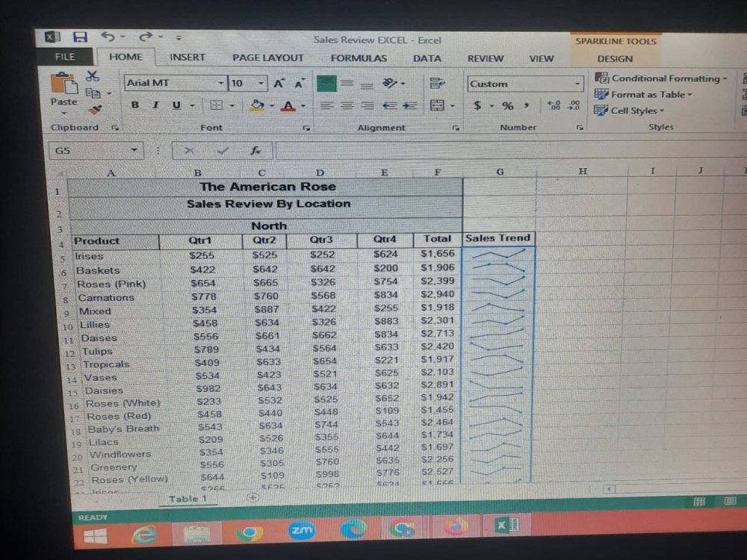Open Paste options dropdown arrow
747x560 pixels.
(63, 113)
